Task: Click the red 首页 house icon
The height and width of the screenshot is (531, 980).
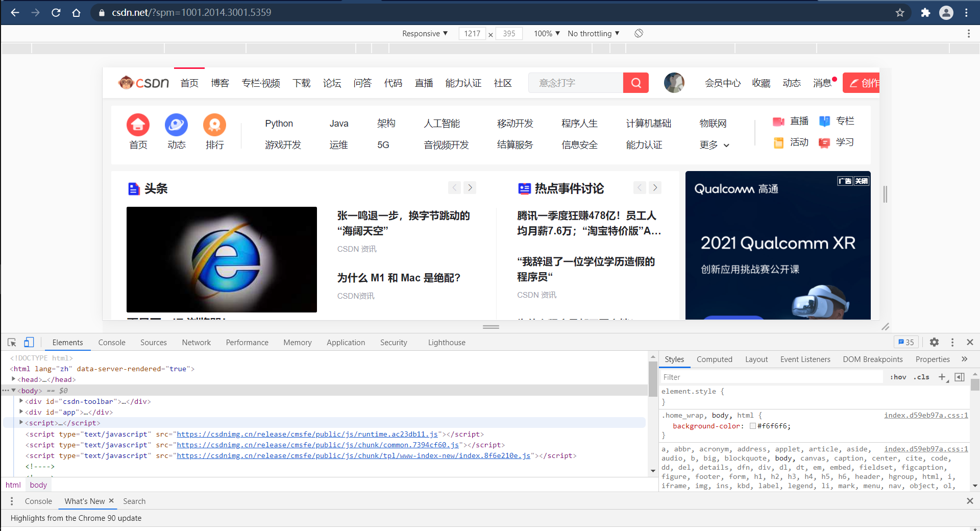Action: [x=138, y=125]
